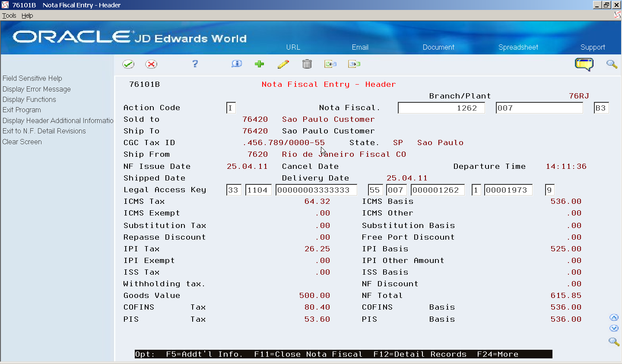Click the lower-right magnifier icon
The width and height of the screenshot is (622, 364).
pos(614,342)
